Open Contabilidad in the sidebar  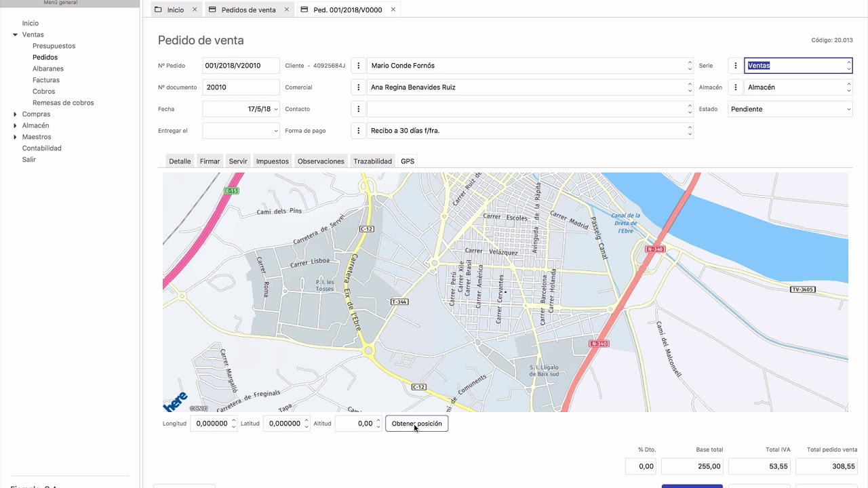click(42, 148)
